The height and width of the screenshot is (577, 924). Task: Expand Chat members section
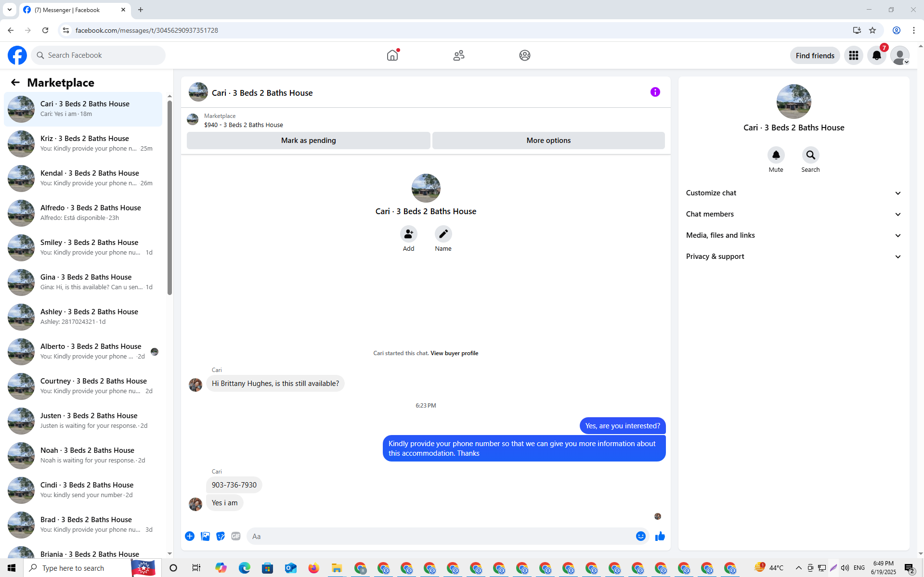794,214
